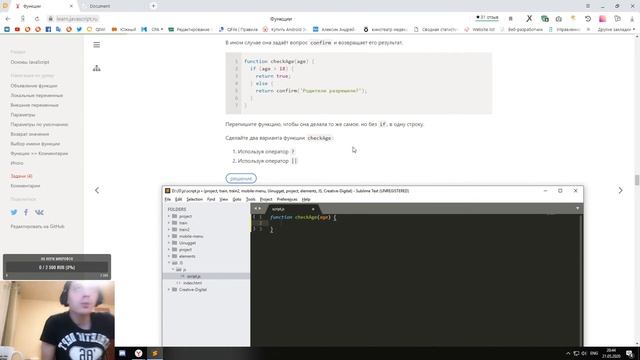Click the history clock icon in browser toolbar
Viewport: 640px width, 360px height.
(588, 19)
